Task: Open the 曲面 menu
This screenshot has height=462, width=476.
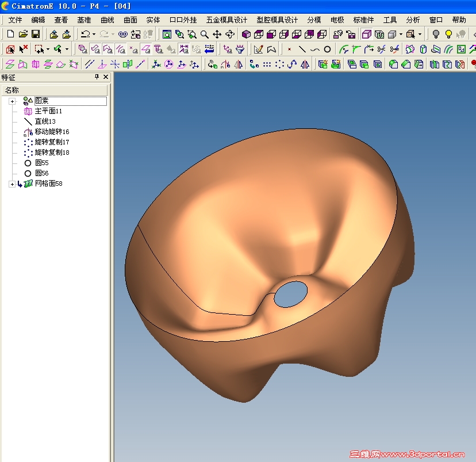Action: coord(130,20)
